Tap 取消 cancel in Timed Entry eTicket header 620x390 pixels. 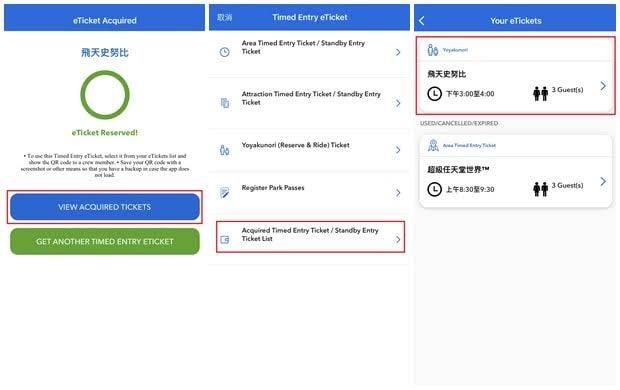coord(225,17)
